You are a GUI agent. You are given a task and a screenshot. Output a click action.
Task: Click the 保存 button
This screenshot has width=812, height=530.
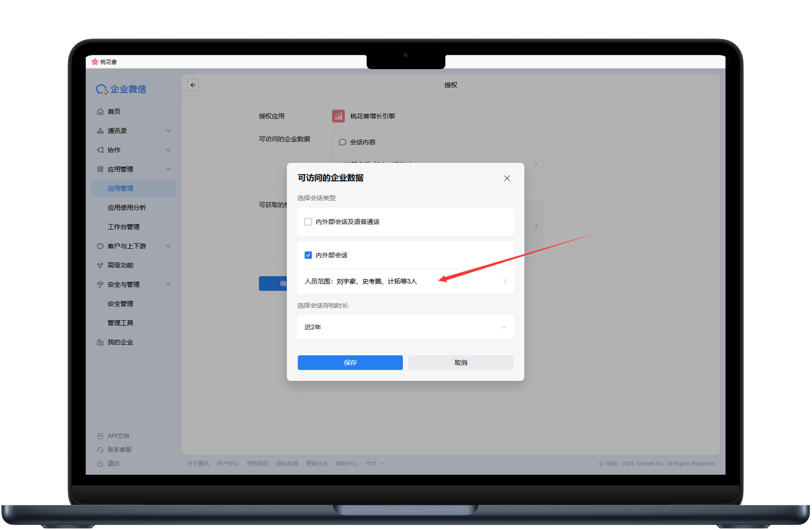pos(350,363)
